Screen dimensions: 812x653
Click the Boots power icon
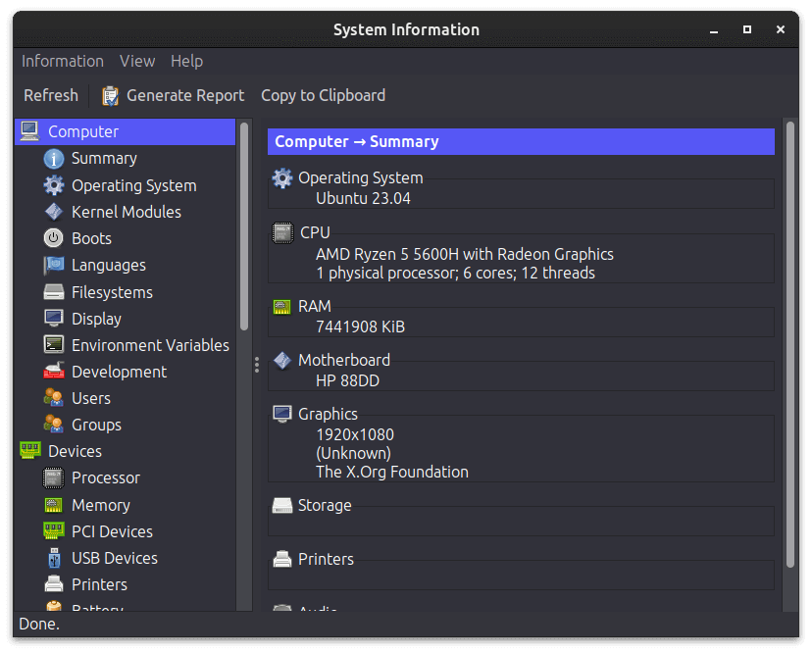(54, 238)
